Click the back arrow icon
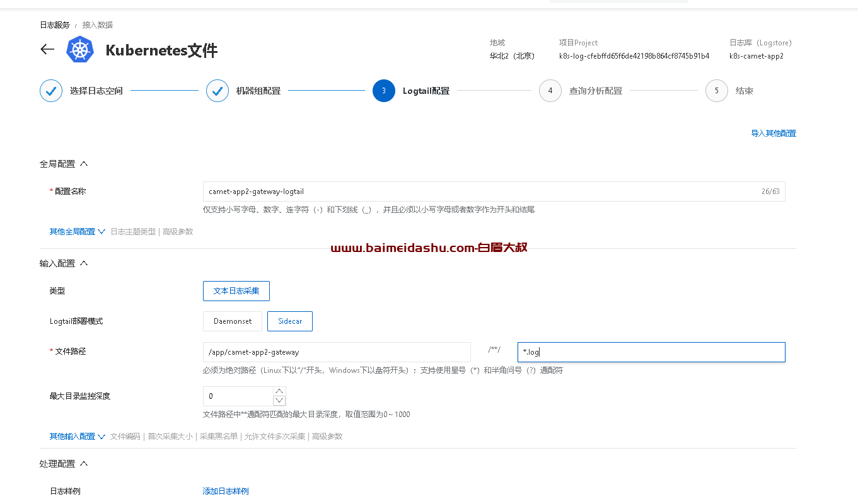 [x=47, y=49]
